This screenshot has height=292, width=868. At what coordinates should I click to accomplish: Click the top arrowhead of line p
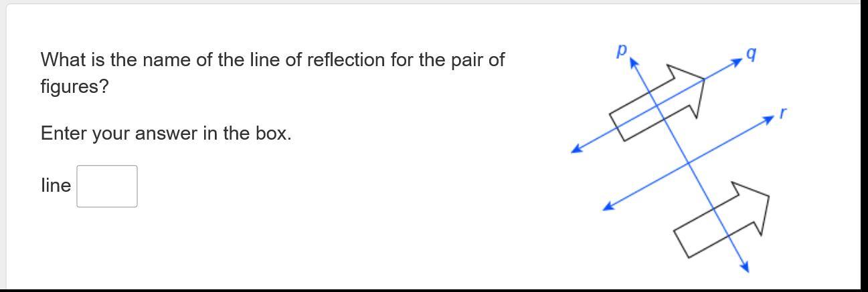click(x=634, y=63)
